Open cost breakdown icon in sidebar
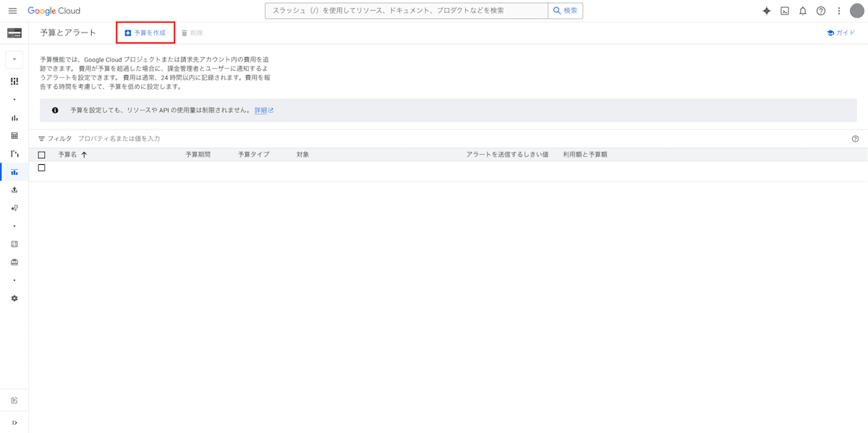The height and width of the screenshot is (433, 868). tap(14, 154)
